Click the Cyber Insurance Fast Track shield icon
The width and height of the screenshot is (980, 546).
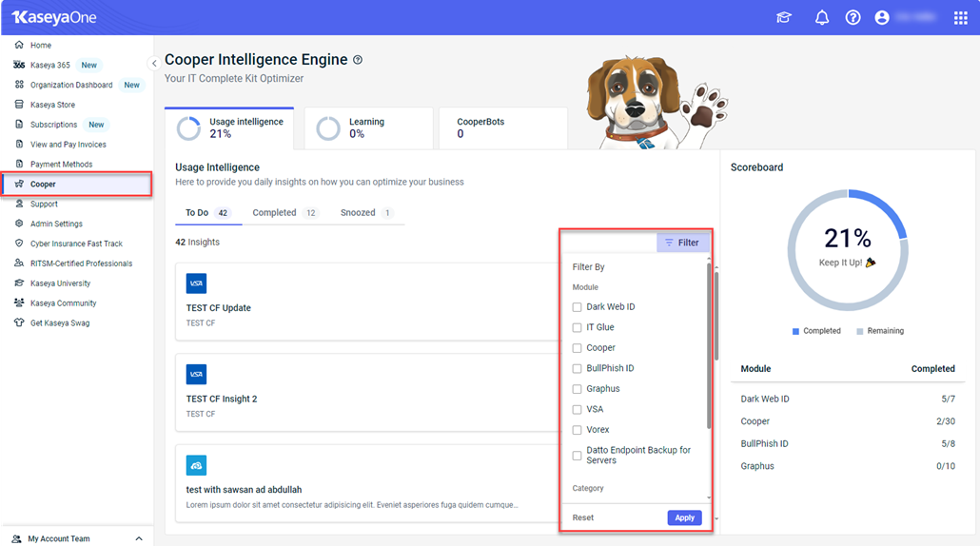tap(19, 243)
